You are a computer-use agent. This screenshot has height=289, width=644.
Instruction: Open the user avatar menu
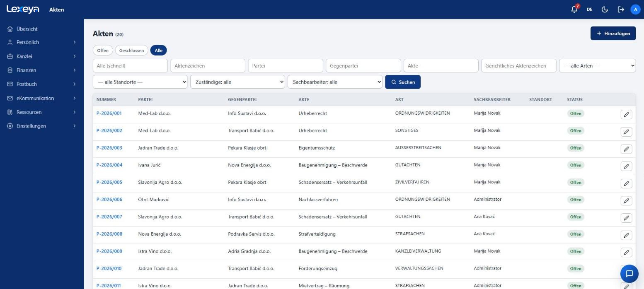click(635, 10)
